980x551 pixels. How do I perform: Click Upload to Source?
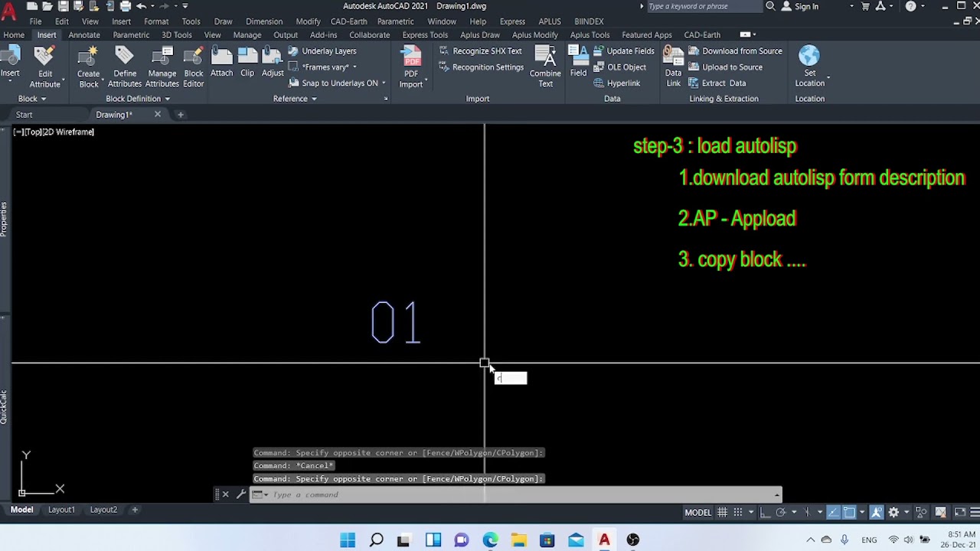coord(725,67)
